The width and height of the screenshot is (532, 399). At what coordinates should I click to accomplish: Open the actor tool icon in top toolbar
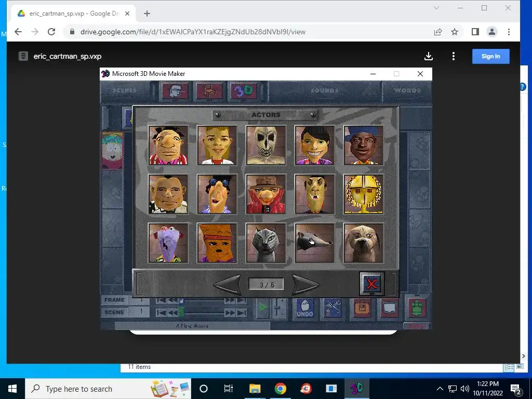(175, 91)
